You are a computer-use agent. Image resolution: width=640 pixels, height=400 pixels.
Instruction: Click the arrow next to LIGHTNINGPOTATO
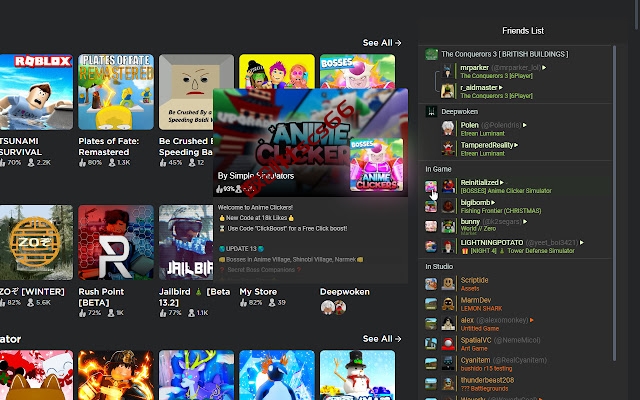[x=582, y=242]
